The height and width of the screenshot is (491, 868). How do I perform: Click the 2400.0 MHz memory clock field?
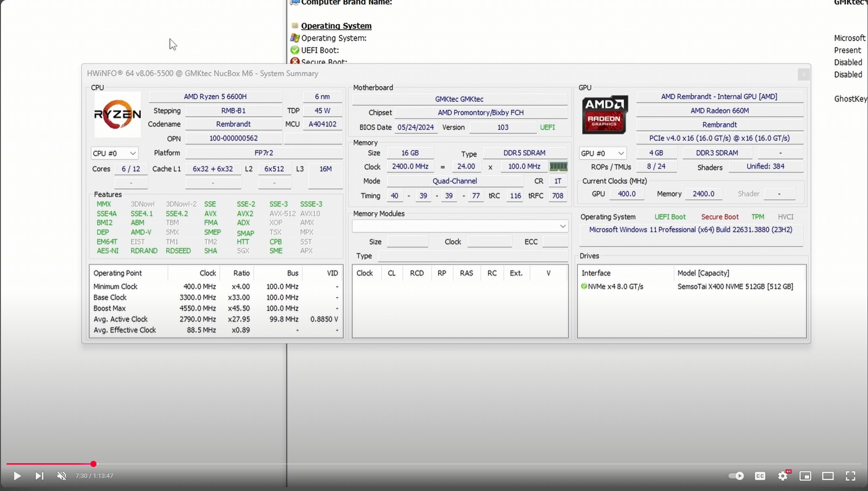coord(410,167)
